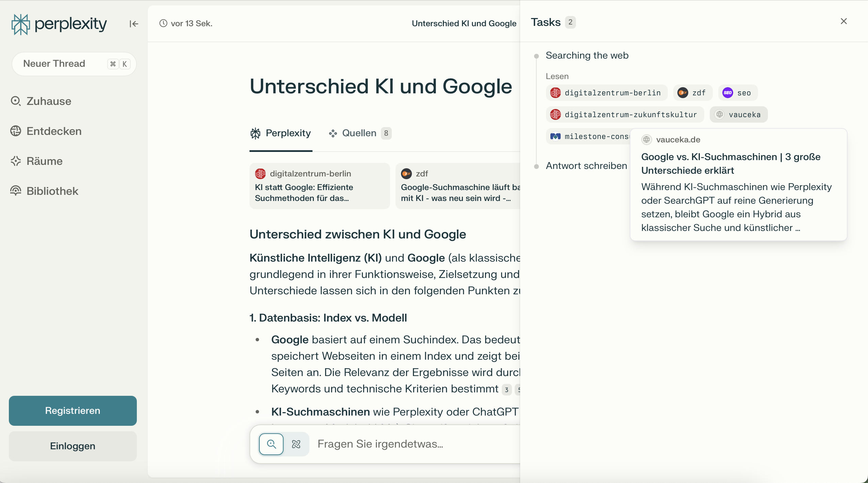Click the Bibliothek icon
Viewport: 868px width, 483px height.
16,191
